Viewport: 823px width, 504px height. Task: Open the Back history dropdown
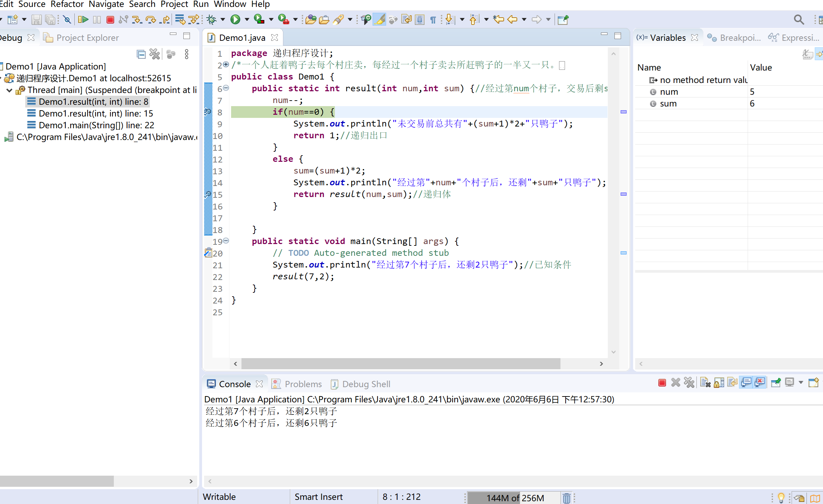524,20
